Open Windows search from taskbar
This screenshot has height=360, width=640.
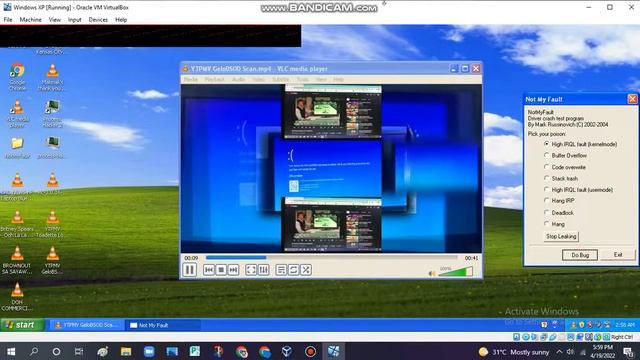pos(34,351)
